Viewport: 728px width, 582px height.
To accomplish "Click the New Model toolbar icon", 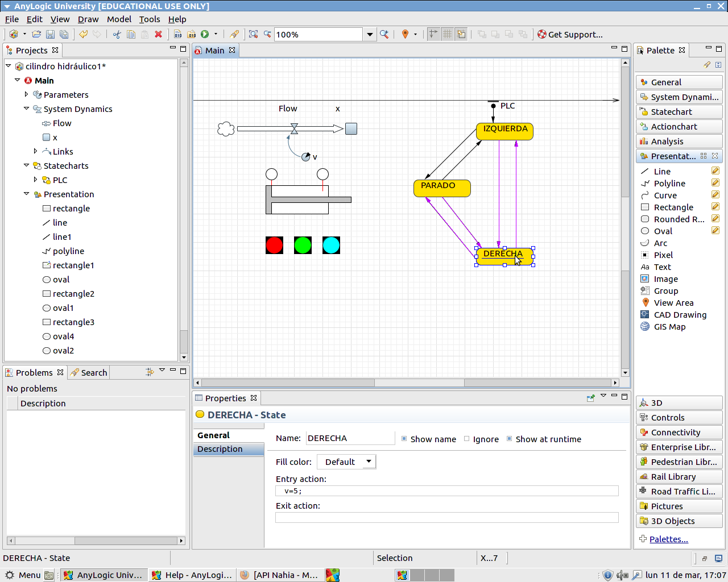I will coord(14,34).
